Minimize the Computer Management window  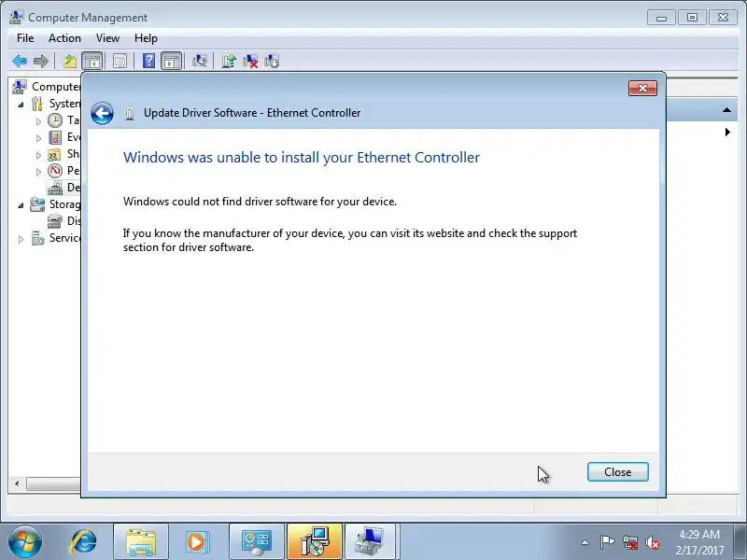tap(661, 18)
